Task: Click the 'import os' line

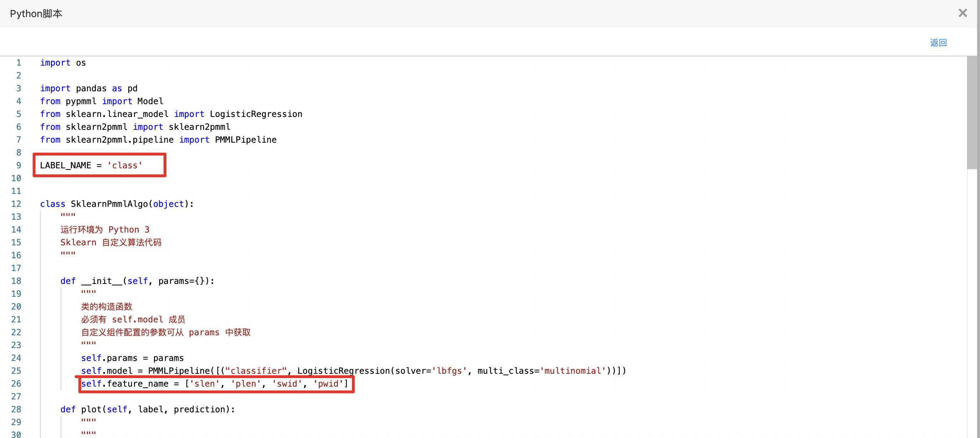Action: [x=63, y=62]
